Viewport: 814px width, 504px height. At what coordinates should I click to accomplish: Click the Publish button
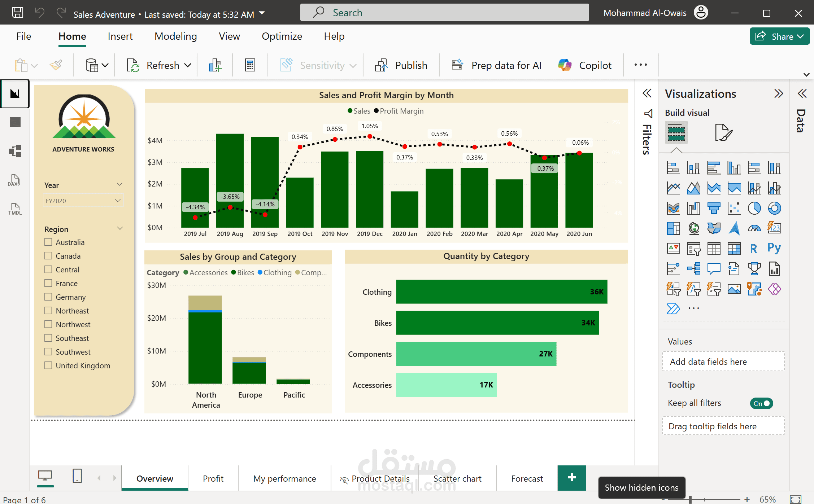401,65
